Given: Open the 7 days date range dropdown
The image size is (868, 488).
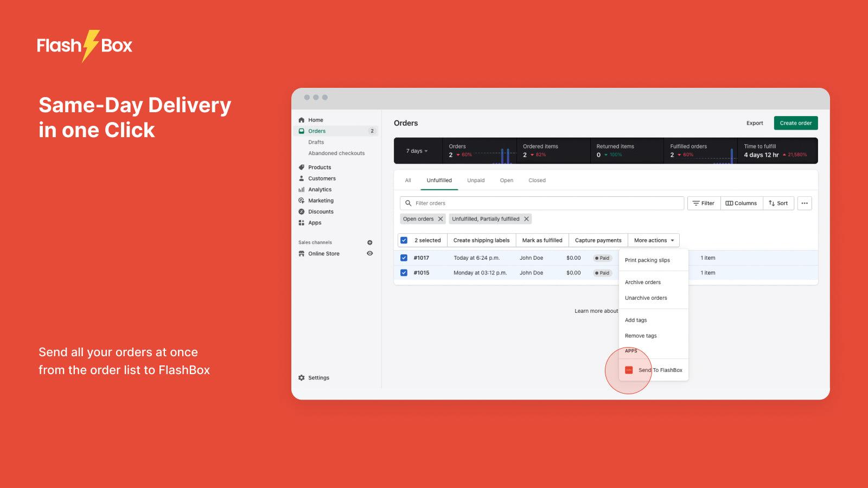Looking at the screenshot, I should [417, 151].
